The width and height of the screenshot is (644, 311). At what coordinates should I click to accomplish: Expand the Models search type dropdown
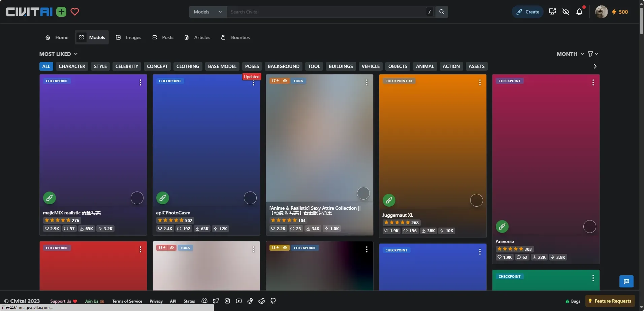tap(208, 12)
